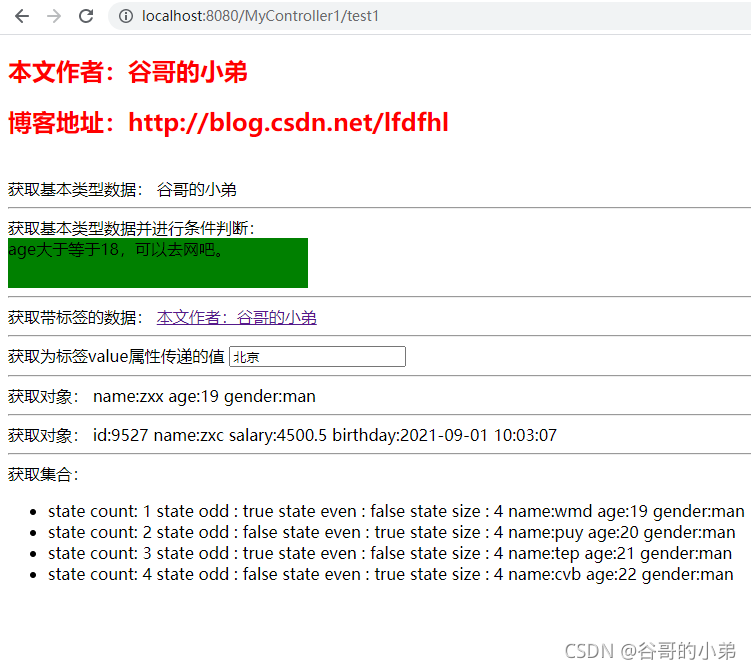
Task: Click list row with name:puy age:20
Action: click(x=391, y=533)
